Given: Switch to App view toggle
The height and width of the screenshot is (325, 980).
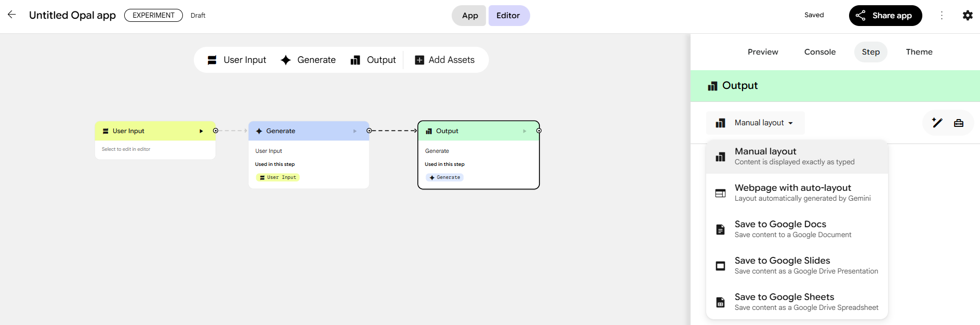Looking at the screenshot, I should [x=470, y=16].
